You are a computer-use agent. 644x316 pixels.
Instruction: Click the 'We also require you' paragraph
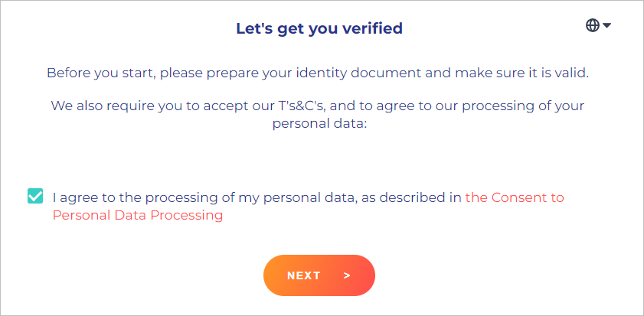[318, 114]
